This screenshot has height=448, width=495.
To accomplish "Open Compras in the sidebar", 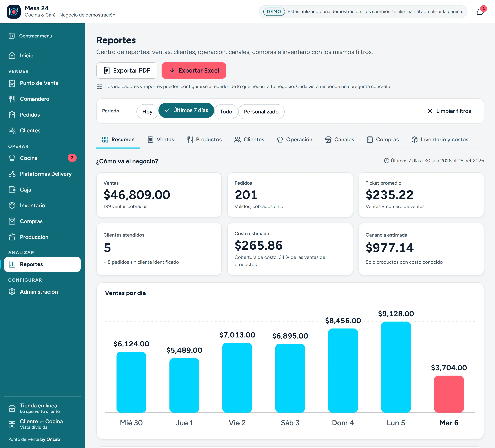I will pos(42,221).
